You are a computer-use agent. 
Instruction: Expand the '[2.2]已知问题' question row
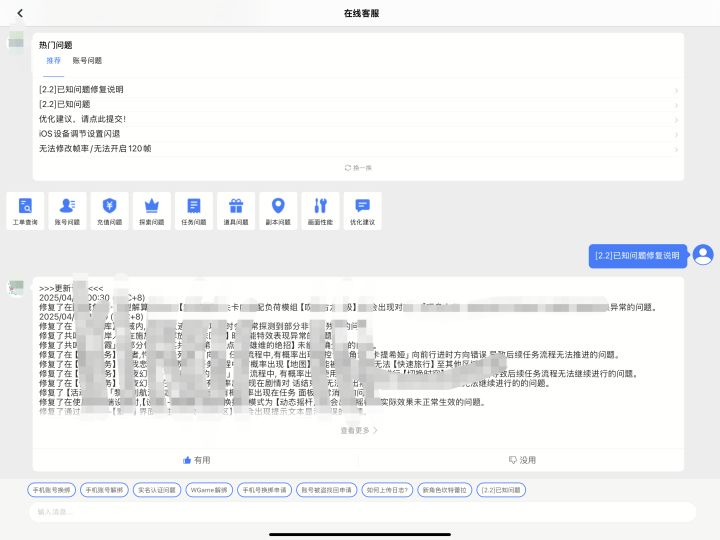tap(358, 104)
